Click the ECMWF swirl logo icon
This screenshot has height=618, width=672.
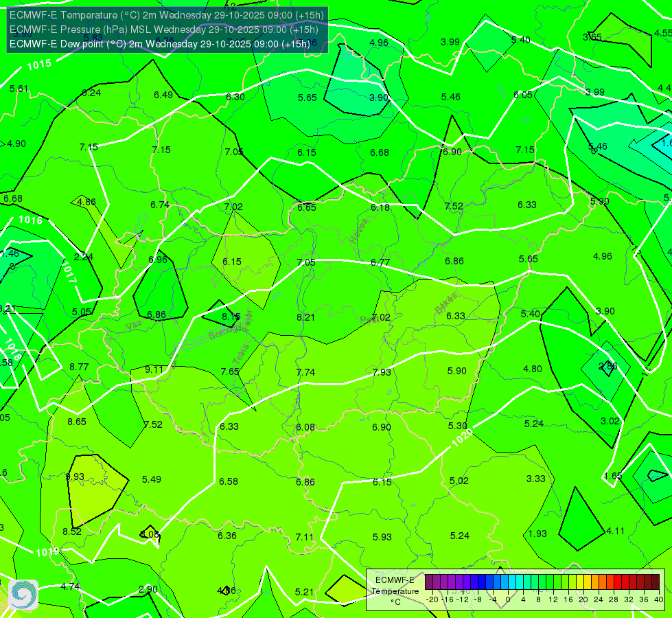[23, 595]
